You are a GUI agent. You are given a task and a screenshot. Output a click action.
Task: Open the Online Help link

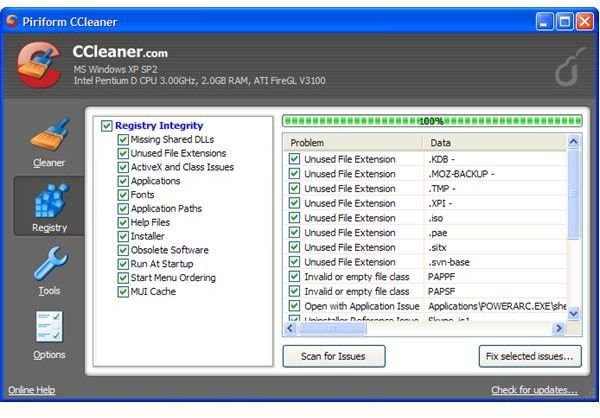32,390
